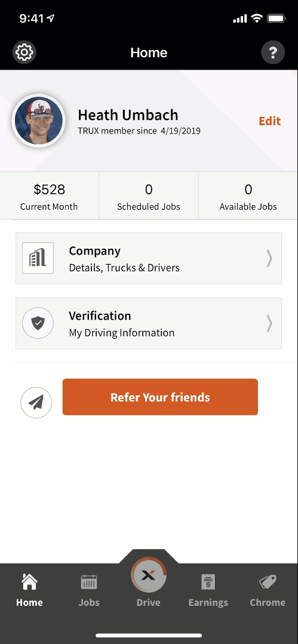Viewport: 298px width, 644px height.
Task: Tap the help question mark icon
Action: coord(273,52)
